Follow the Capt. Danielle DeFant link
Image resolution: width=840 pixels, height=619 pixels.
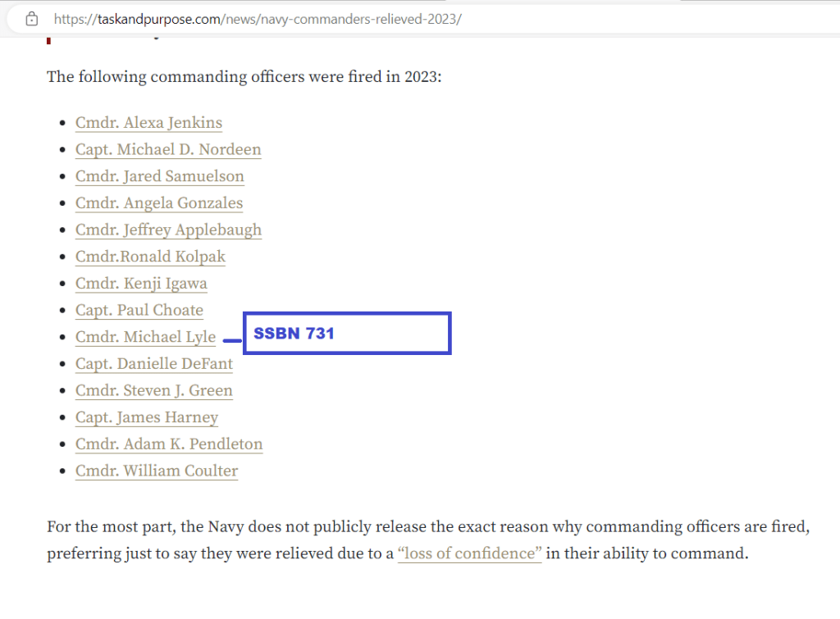[154, 364]
